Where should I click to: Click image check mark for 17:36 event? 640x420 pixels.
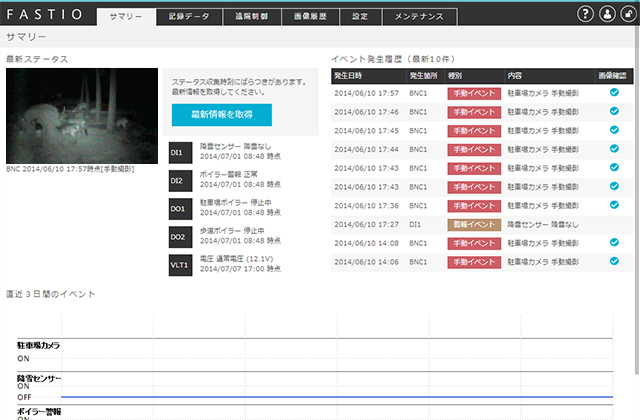(614, 205)
